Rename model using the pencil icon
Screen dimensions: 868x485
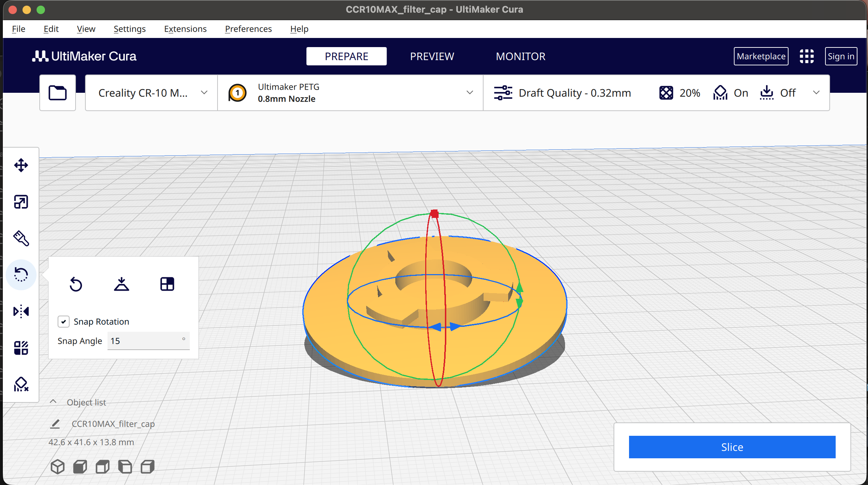[x=55, y=424]
